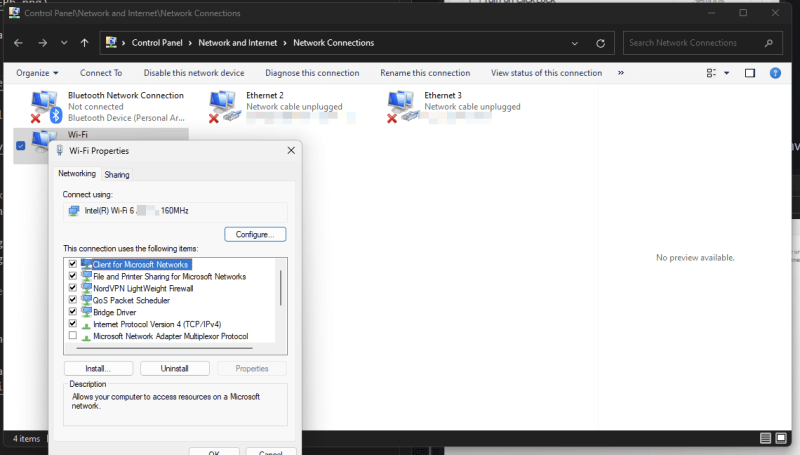
Task: Refresh the Network Connections view
Action: click(x=601, y=43)
